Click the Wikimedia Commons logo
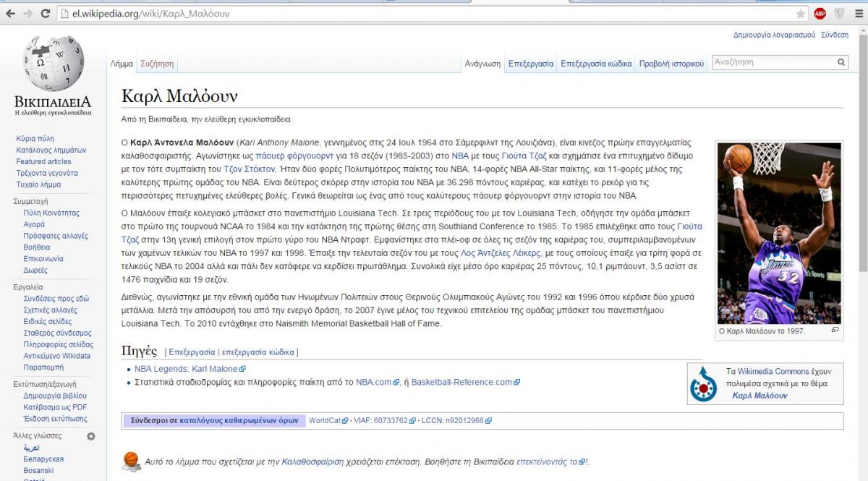The width and height of the screenshot is (868, 481). pos(703,384)
